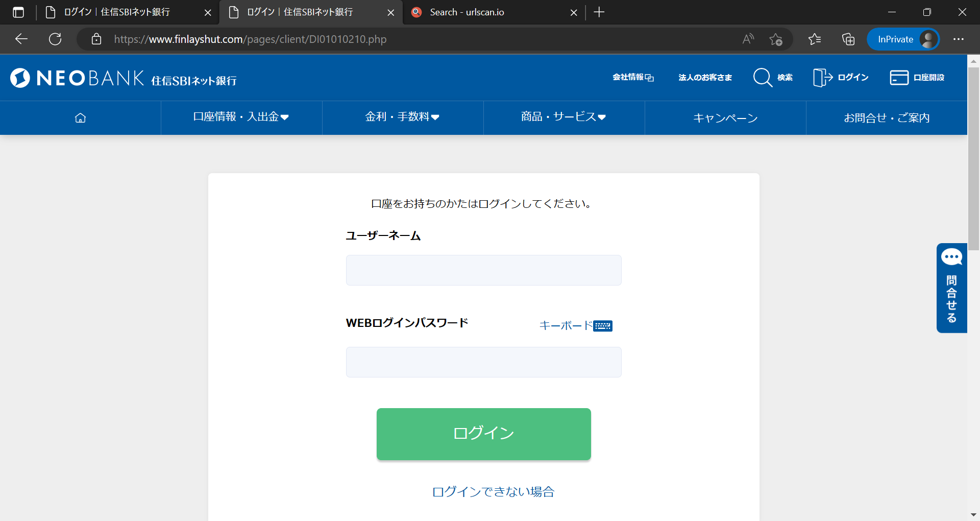Screen dimensions: 980x521
Task: Go to home via house icon
Action: [80, 117]
